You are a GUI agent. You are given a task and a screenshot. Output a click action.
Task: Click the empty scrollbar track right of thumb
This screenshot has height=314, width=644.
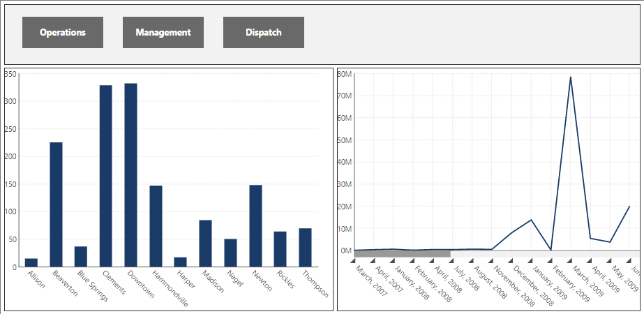tap(545, 254)
